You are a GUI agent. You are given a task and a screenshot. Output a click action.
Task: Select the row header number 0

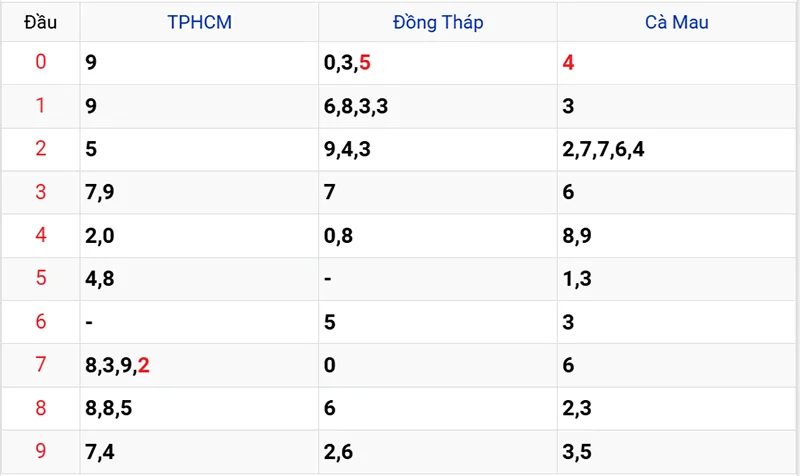[x=40, y=63]
